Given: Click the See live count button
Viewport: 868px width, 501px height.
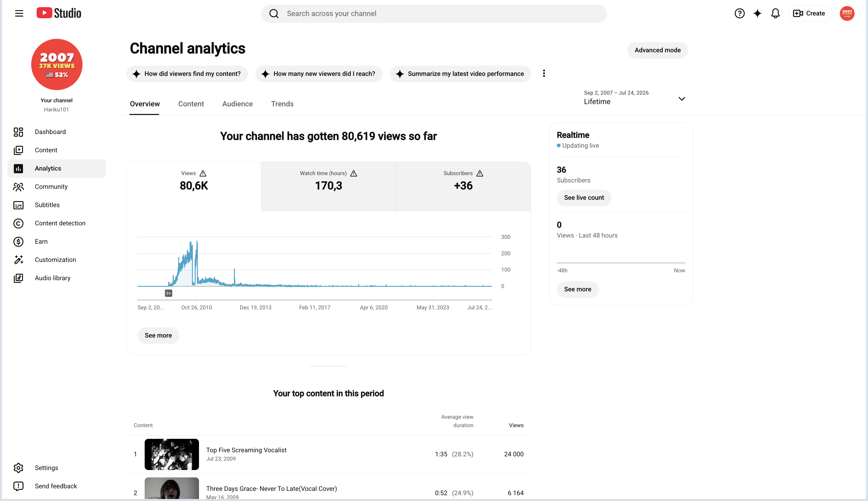Looking at the screenshot, I should (x=584, y=197).
